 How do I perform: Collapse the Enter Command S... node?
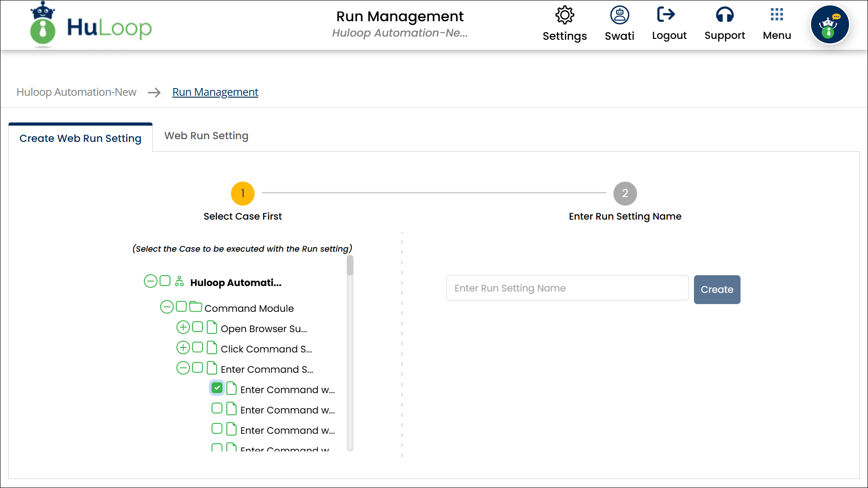pos(183,368)
